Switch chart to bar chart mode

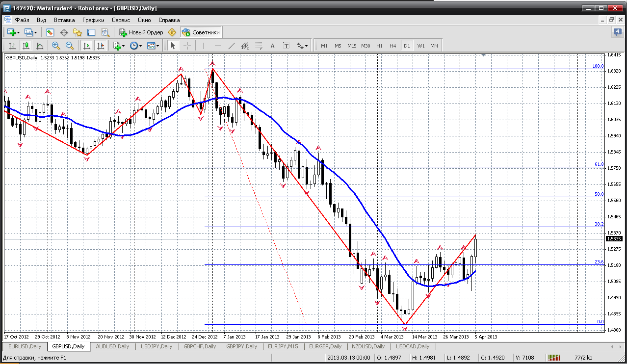coord(12,46)
